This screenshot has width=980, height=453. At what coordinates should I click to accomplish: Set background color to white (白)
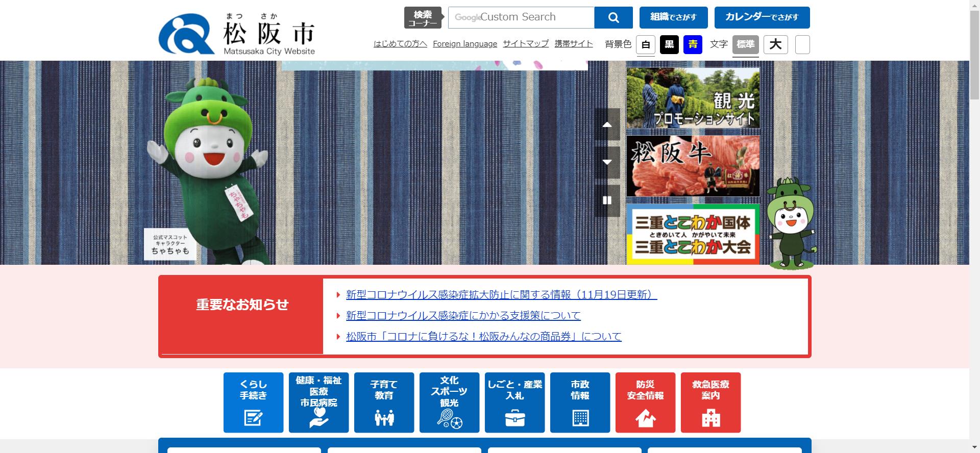pyautogui.click(x=646, y=44)
